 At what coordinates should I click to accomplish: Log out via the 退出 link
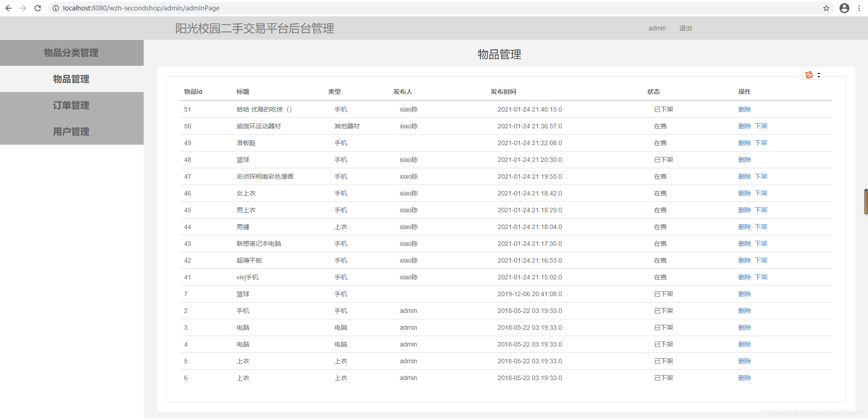pos(685,28)
